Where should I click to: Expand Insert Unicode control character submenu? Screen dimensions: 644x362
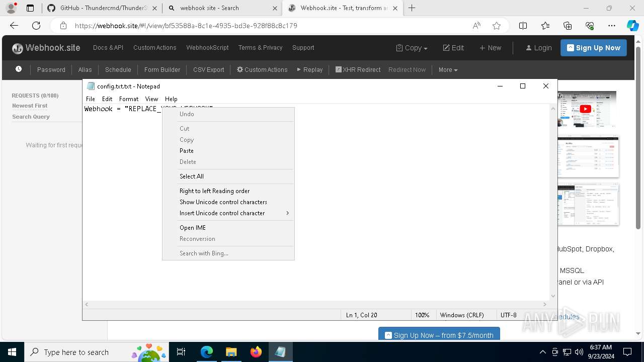click(x=228, y=213)
